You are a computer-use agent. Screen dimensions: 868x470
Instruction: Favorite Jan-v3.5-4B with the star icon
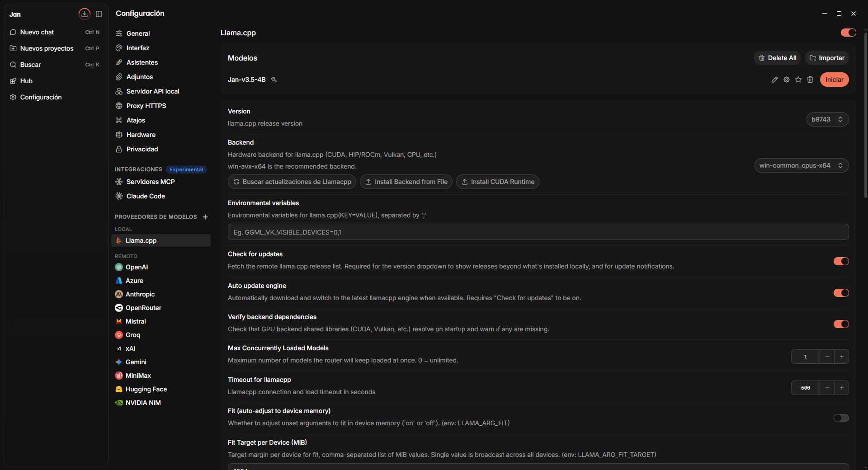click(798, 80)
